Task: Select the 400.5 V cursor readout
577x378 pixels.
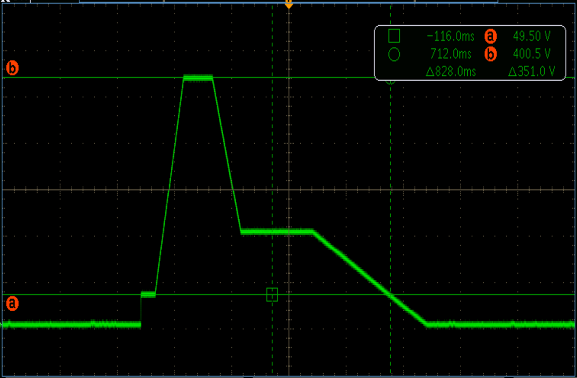Action: click(x=531, y=54)
